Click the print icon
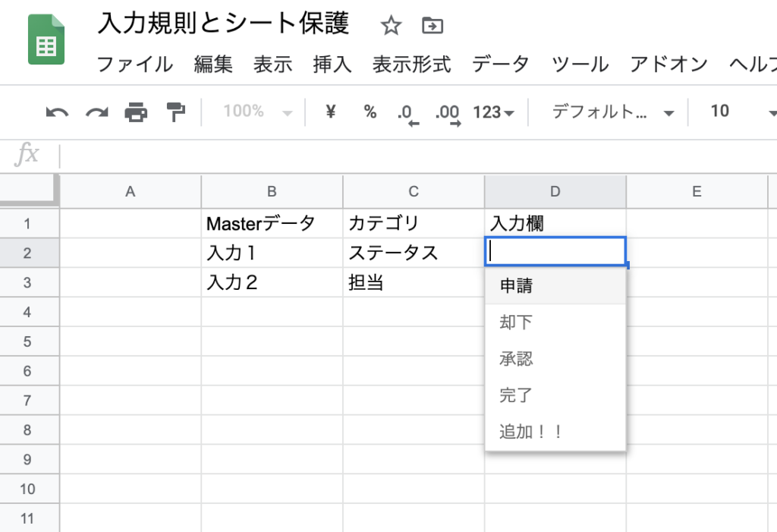This screenshot has height=532, width=777. coord(136,112)
